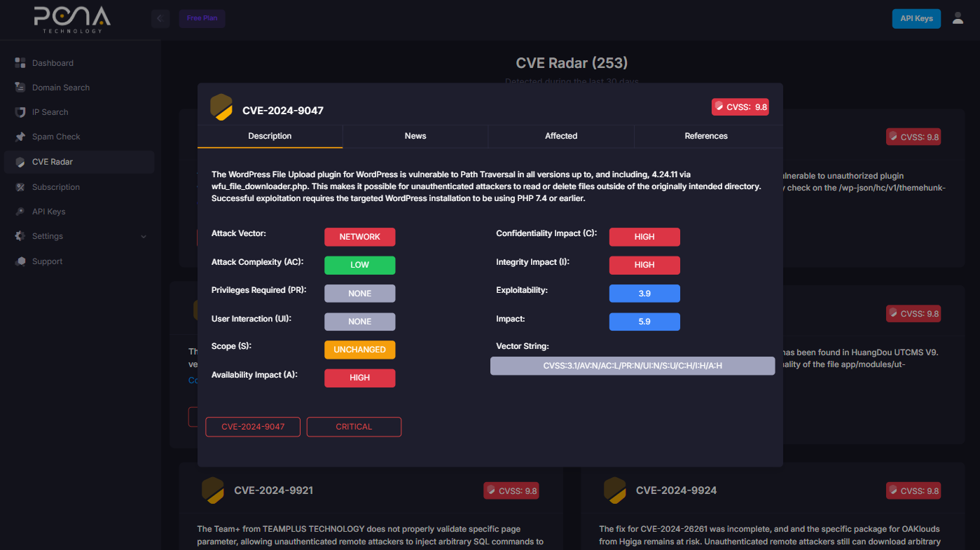Click the modal title CVE-2024-9047
The width and height of the screenshot is (980, 550).
point(283,111)
